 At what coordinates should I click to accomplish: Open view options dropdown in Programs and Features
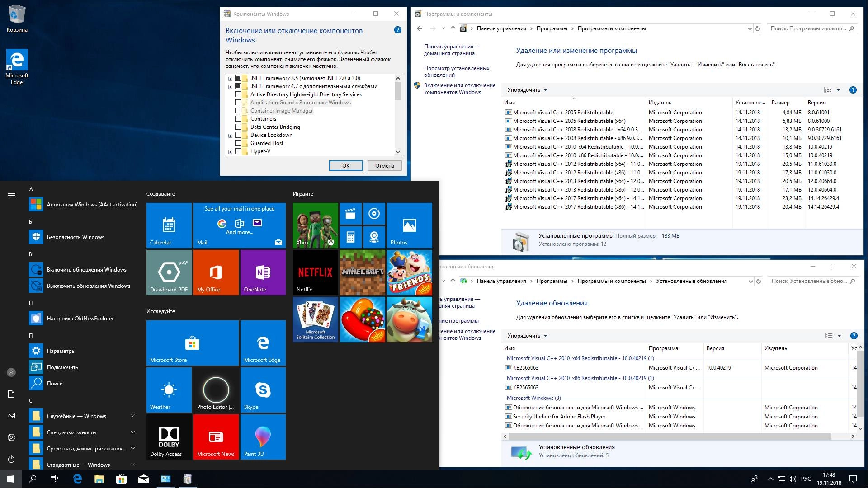click(838, 90)
